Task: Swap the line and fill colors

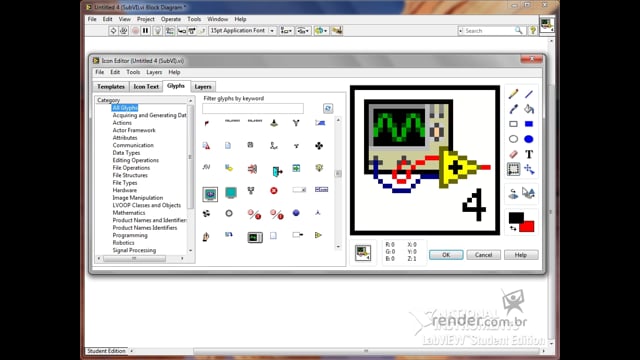Action: (x=513, y=229)
